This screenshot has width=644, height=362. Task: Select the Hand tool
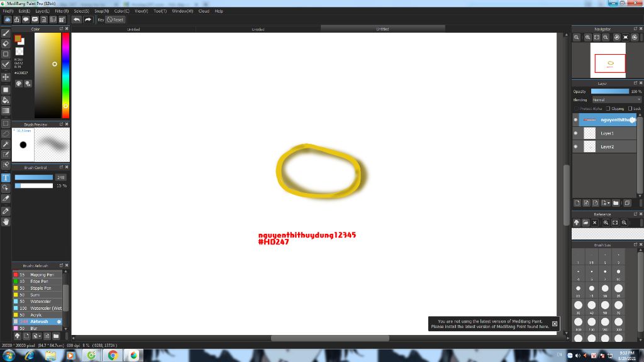(x=6, y=222)
